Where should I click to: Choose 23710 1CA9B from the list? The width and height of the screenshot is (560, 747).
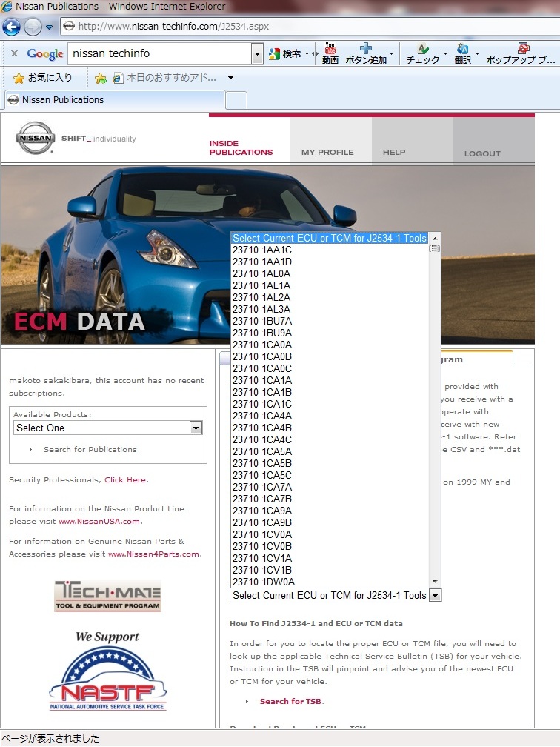click(x=330, y=522)
